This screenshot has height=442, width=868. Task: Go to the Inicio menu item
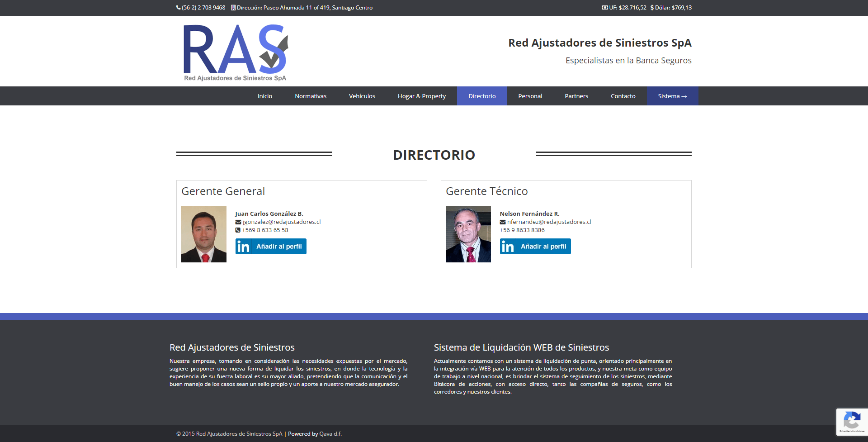point(265,96)
